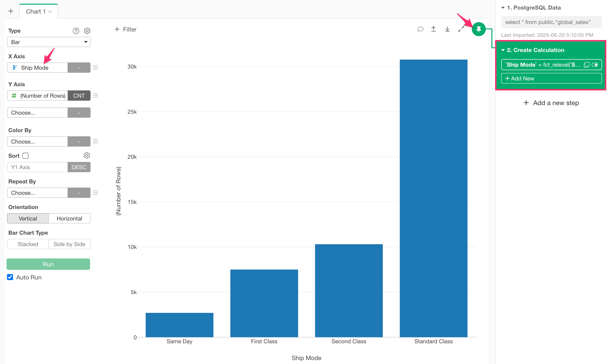This screenshot has height=364, width=616.
Task: Open Sort settings gear icon
Action: coord(87,155)
